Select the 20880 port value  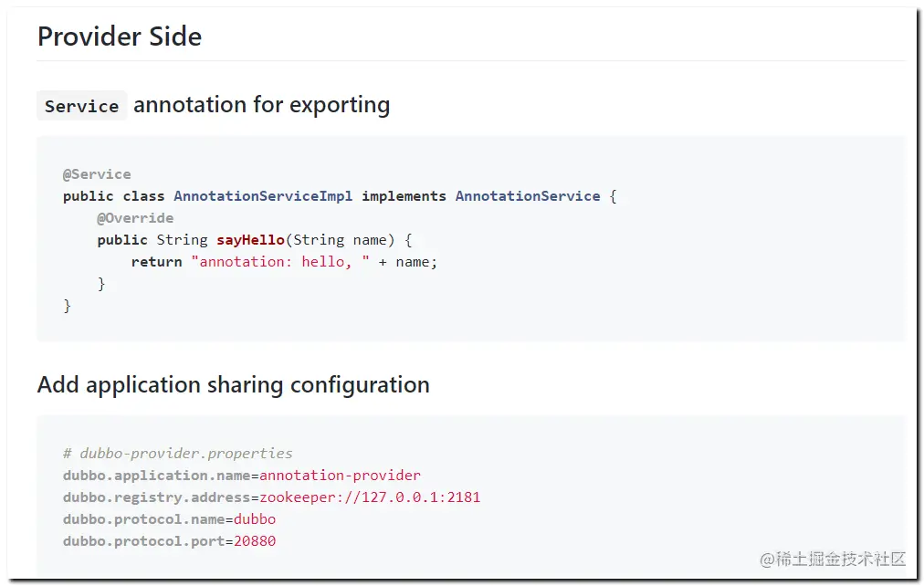255,541
